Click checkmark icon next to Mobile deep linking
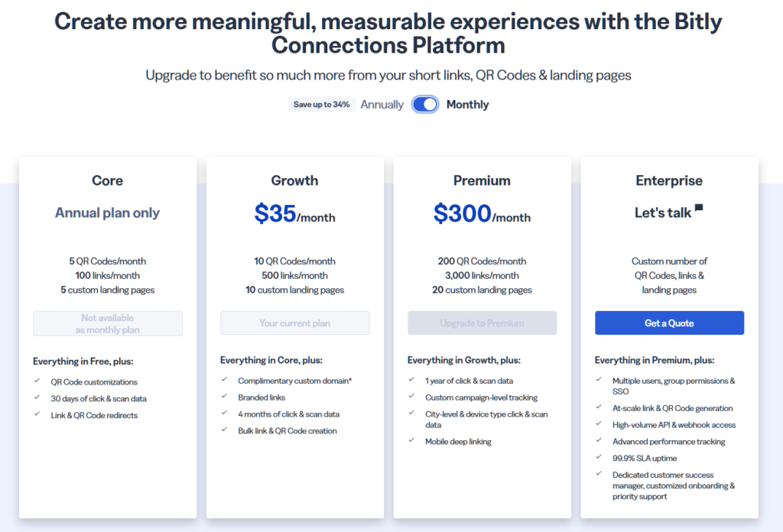Image resolution: width=783 pixels, height=532 pixels. 411,440
